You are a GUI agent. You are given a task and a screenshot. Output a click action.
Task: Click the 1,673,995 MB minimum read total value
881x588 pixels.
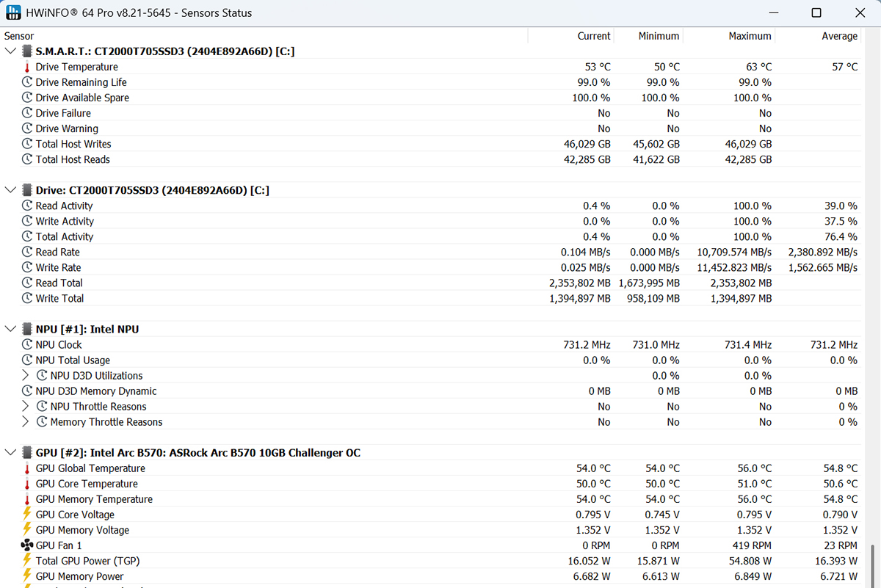[x=649, y=283]
